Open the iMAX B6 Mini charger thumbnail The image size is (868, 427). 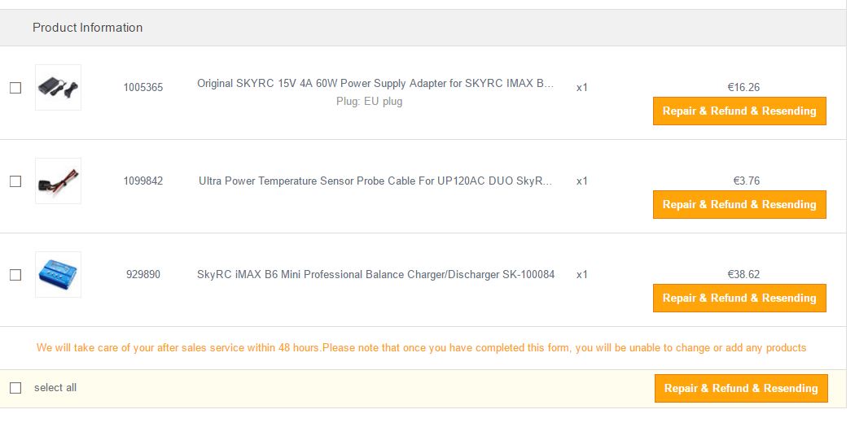click(58, 274)
